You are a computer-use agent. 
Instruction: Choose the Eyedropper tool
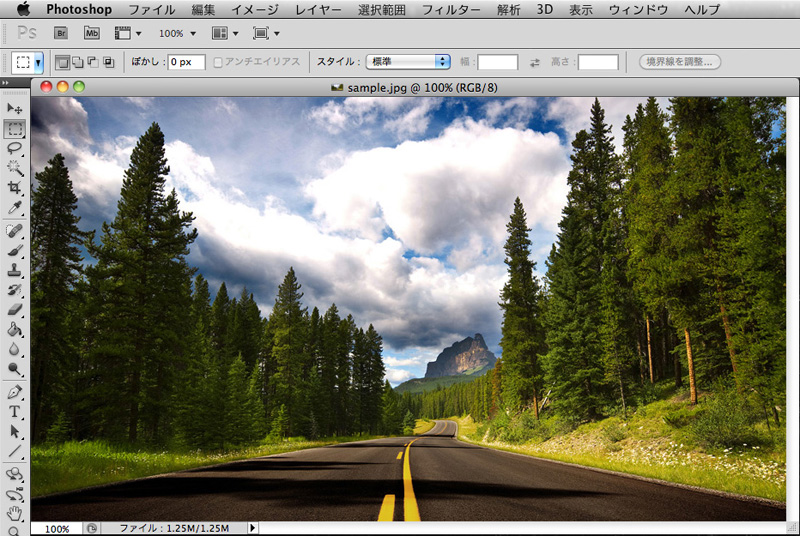pyautogui.click(x=15, y=208)
